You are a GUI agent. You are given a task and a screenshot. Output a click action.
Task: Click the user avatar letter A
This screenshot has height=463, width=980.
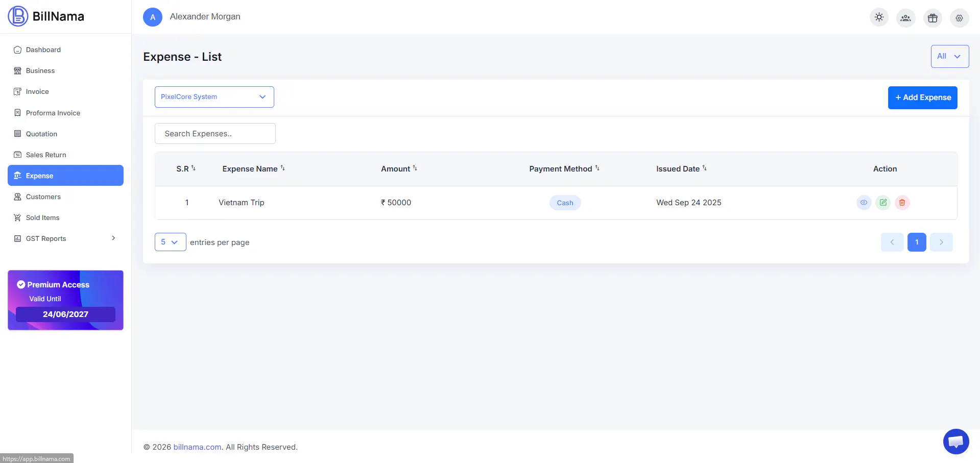tap(153, 17)
